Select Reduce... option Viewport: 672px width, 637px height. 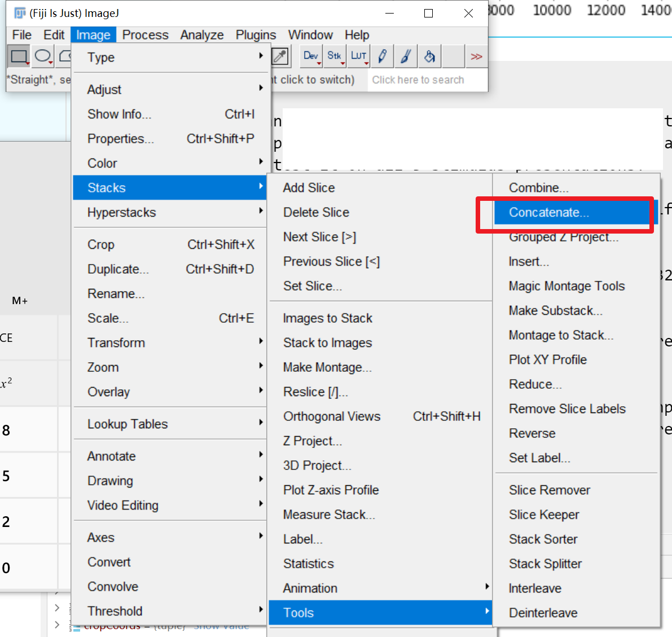pos(576,384)
